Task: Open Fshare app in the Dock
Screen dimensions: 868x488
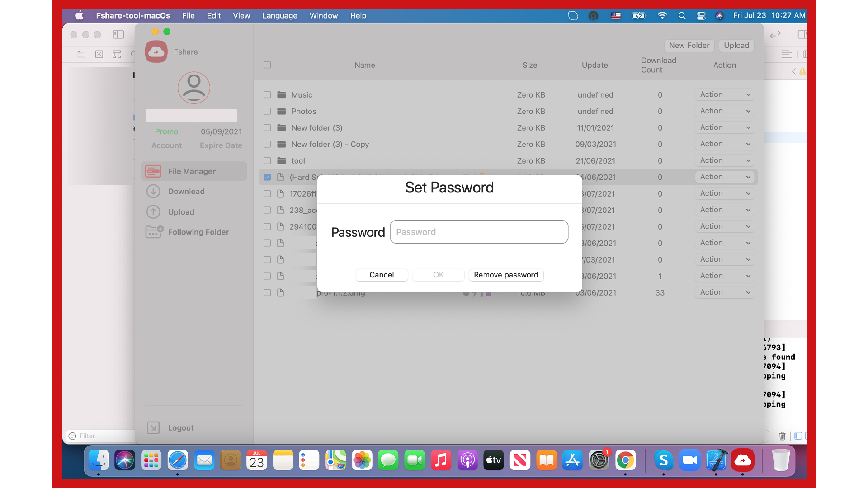Action: tap(743, 460)
